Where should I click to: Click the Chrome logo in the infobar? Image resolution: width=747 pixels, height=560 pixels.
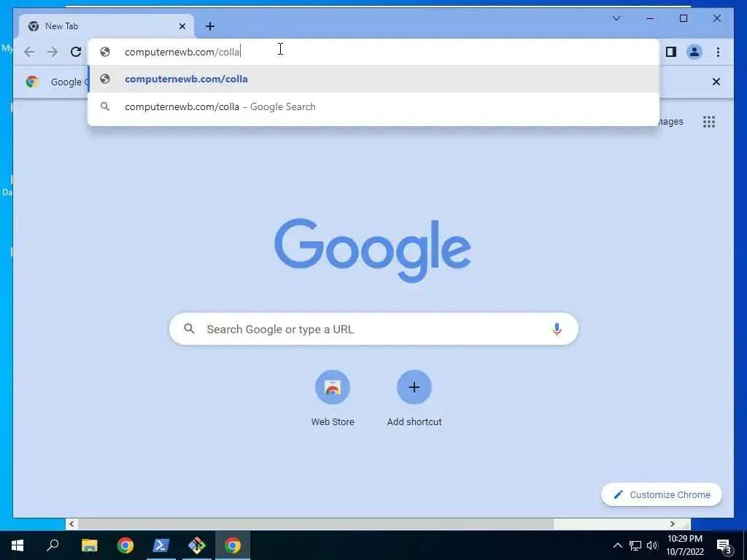(x=32, y=82)
